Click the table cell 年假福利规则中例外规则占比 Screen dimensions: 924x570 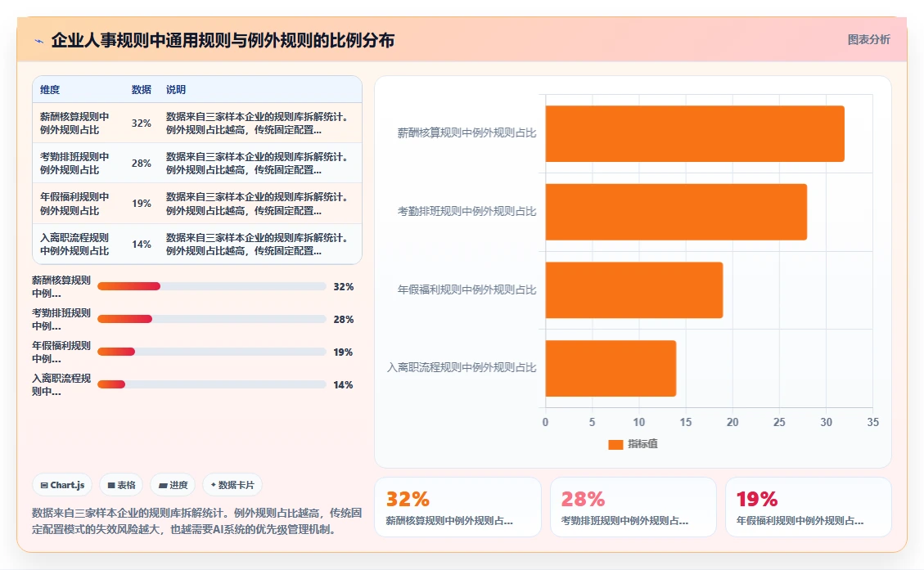(x=74, y=204)
